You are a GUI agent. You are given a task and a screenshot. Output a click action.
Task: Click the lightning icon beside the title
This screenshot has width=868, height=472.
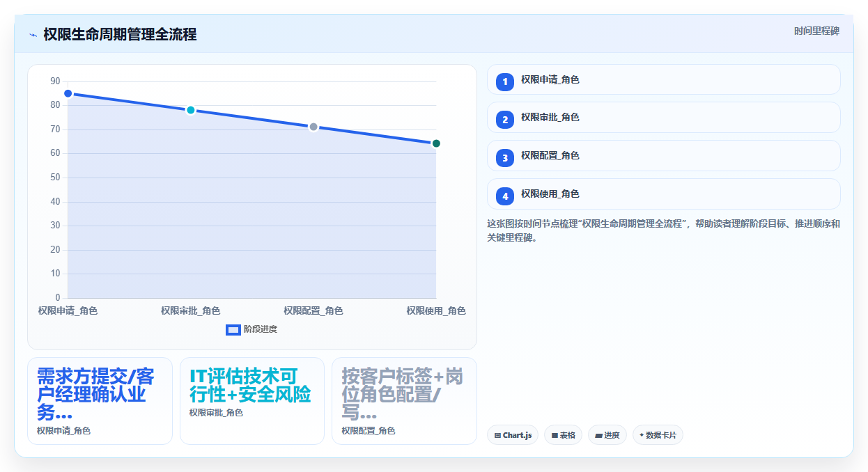click(33, 35)
